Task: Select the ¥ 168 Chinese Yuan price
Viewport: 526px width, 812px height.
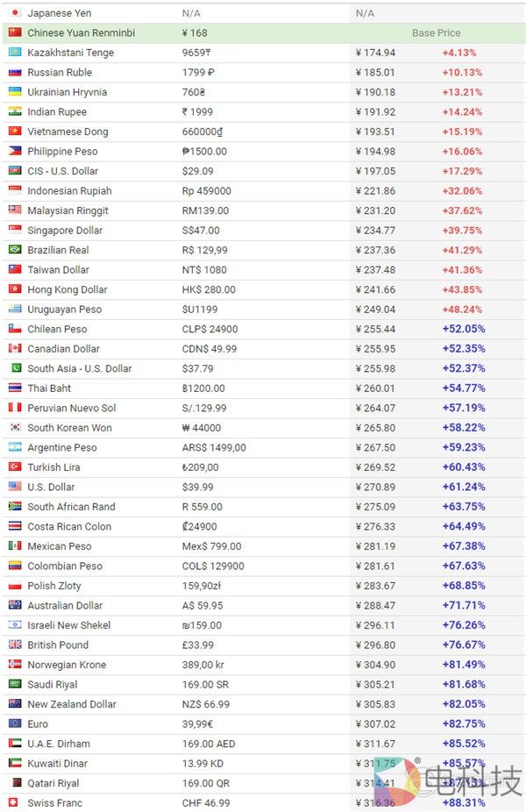Action: point(195,33)
